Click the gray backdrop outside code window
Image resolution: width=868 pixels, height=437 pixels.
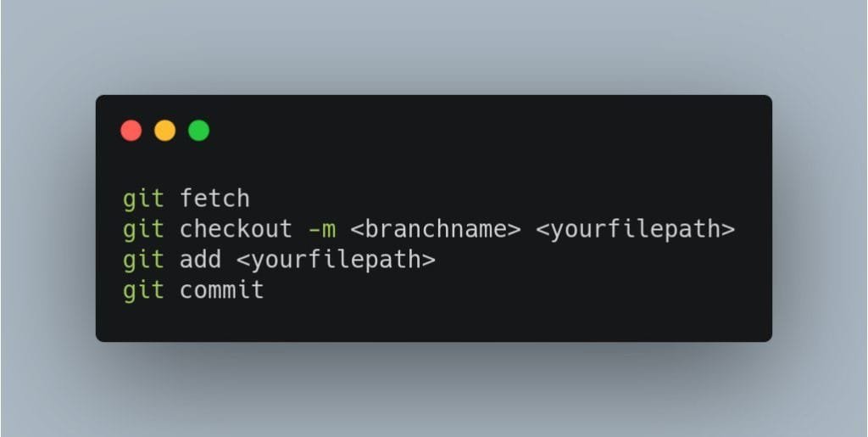click(433, 47)
